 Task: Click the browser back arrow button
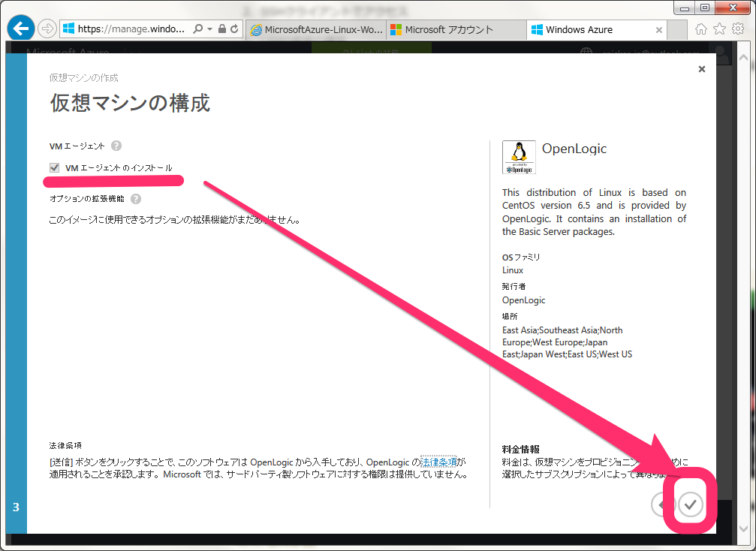point(21,29)
